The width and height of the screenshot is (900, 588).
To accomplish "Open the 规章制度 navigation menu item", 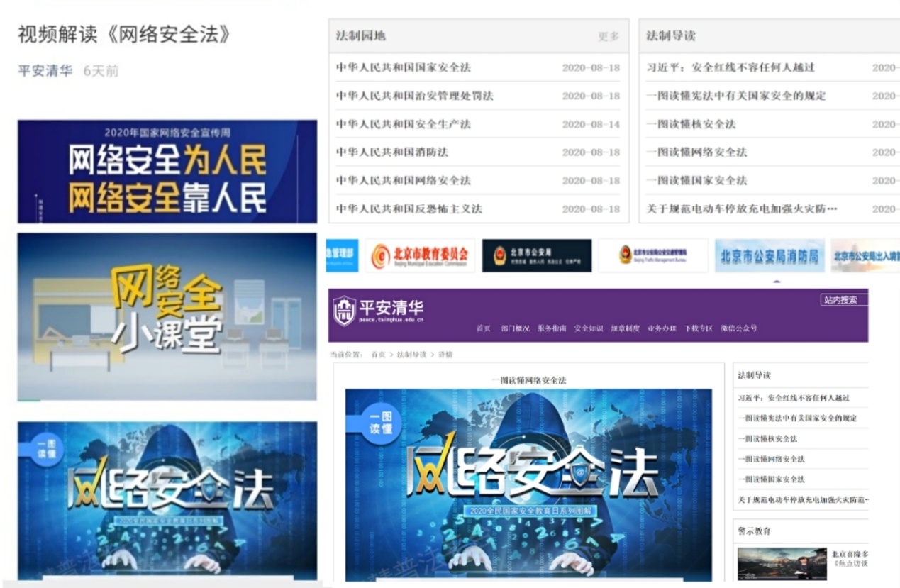I will point(625,328).
